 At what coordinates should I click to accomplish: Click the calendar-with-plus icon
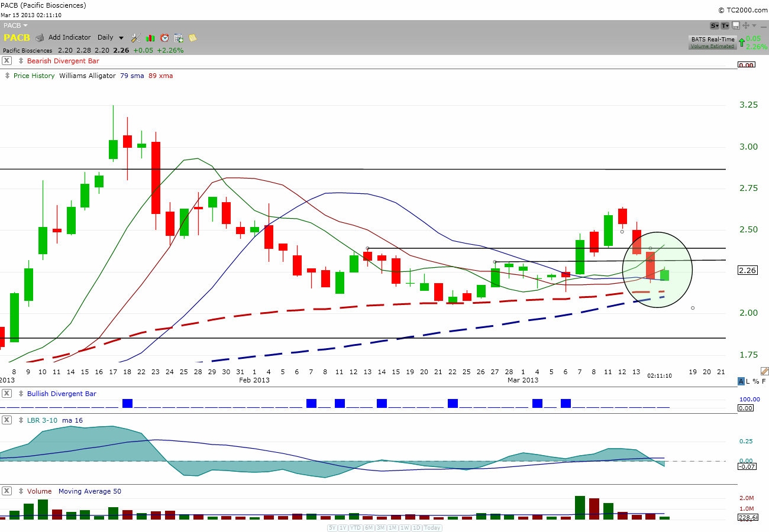coord(179,38)
